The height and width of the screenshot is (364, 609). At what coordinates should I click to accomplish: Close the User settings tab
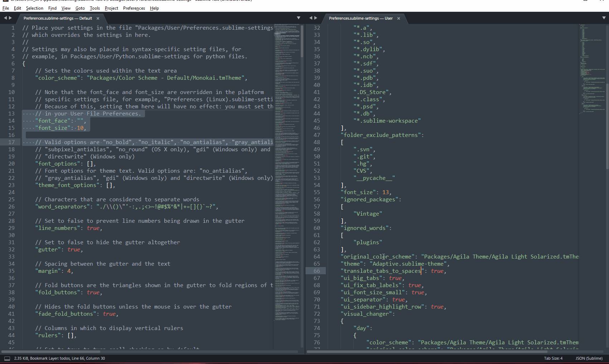[x=398, y=18]
